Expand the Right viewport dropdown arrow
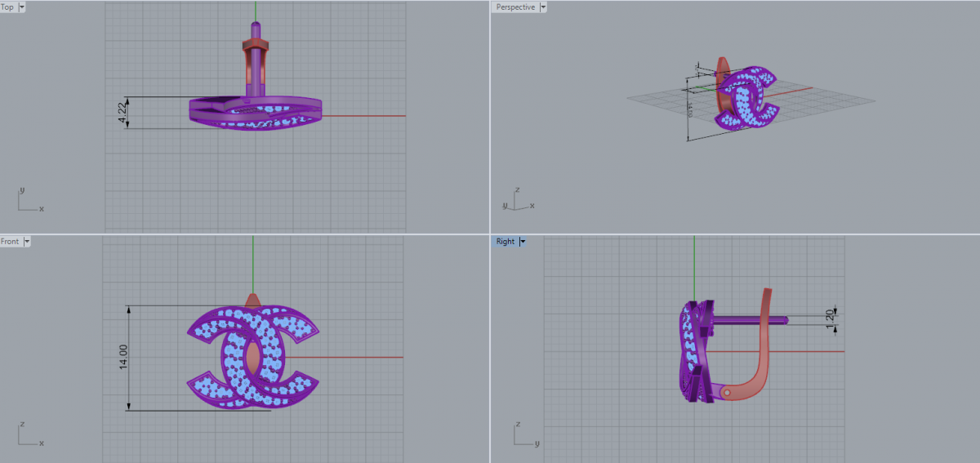This screenshot has height=463, width=980. pos(522,242)
